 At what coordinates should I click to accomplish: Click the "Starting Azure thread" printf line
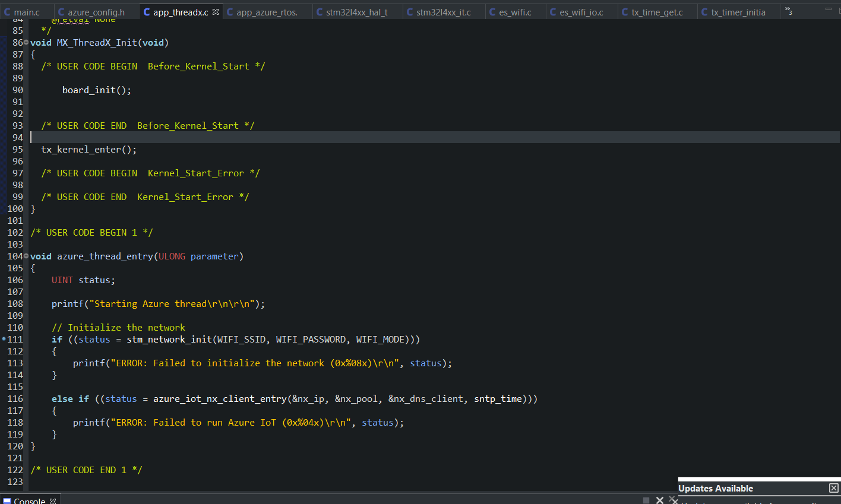pyautogui.click(x=158, y=304)
